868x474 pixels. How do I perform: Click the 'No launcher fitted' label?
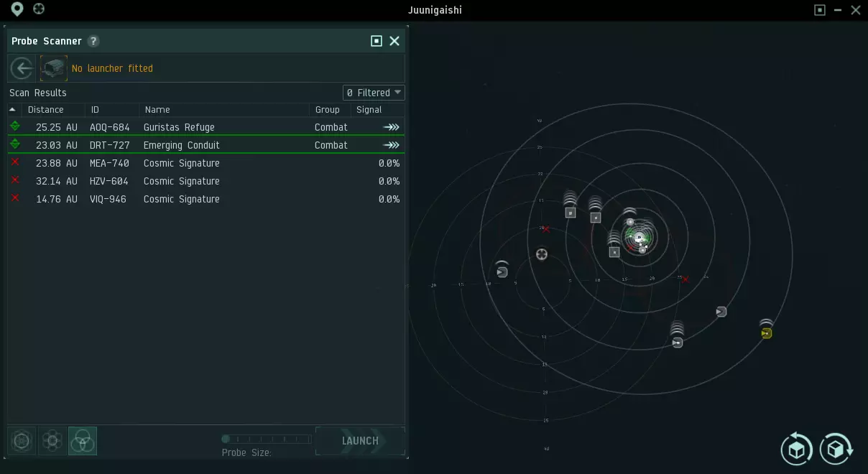coord(112,68)
